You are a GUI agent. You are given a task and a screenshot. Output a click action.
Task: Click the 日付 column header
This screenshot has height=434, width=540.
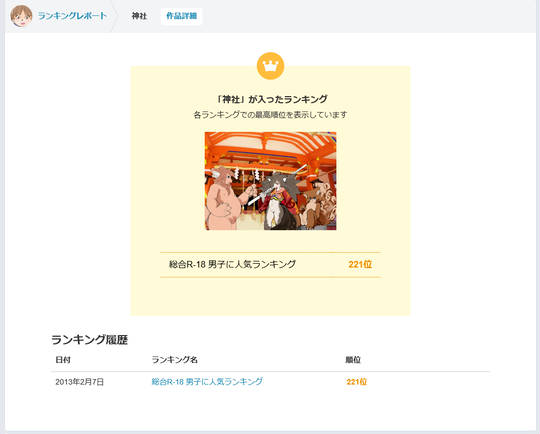[63, 360]
